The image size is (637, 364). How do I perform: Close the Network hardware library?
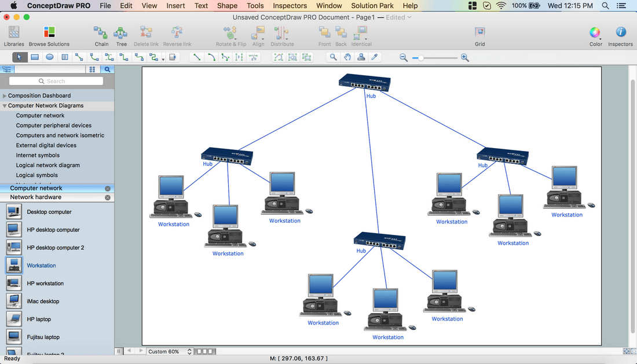click(x=108, y=197)
